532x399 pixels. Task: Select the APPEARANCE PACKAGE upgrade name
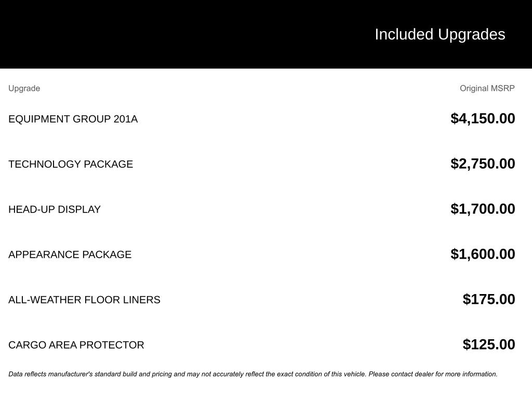[70, 255]
